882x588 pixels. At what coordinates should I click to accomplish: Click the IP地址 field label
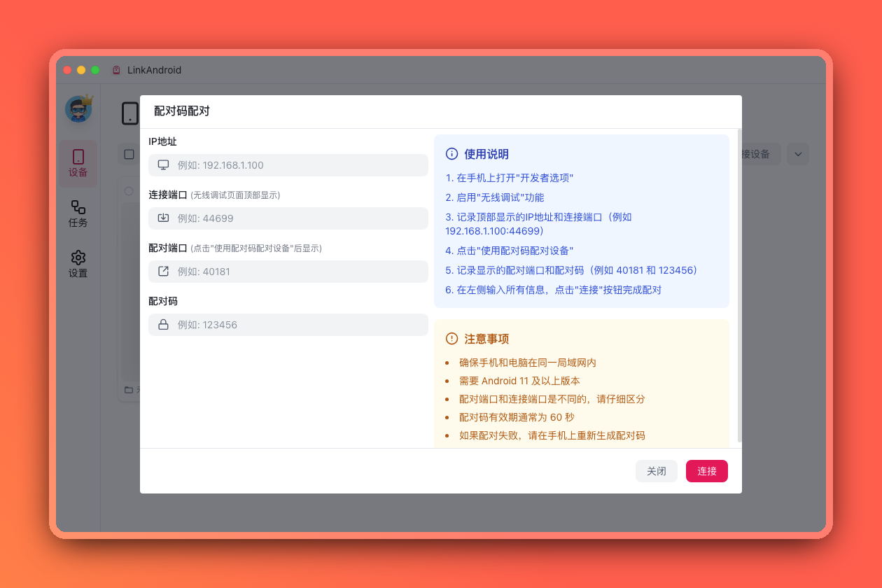[162, 141]
